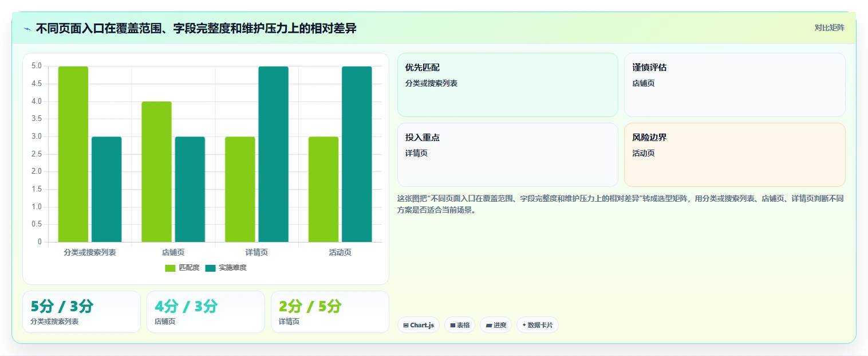Click the 对比矩阵 label in header
This screenshot has width=868, height=356.
point(829,28)
